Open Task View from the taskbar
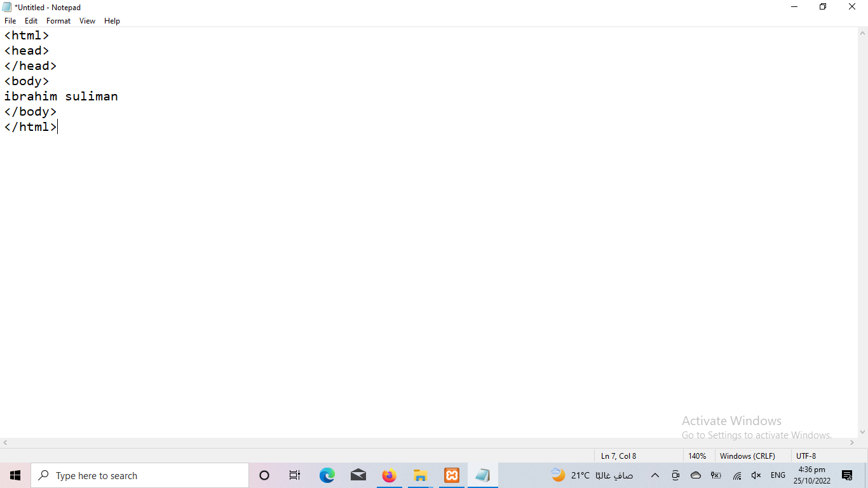 coord(295,475)
